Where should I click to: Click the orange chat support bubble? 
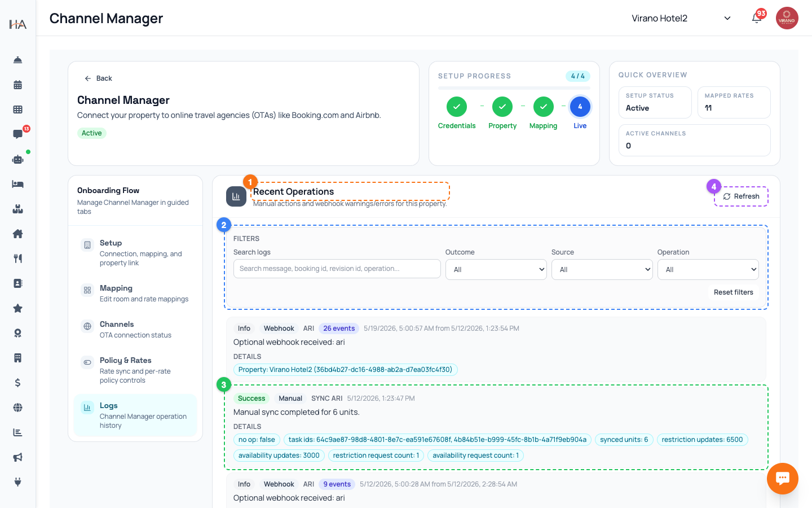[782, 479]
